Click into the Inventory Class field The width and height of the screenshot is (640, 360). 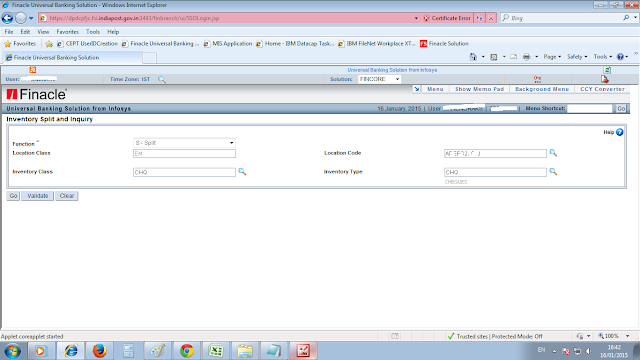[x=184, y=172]
